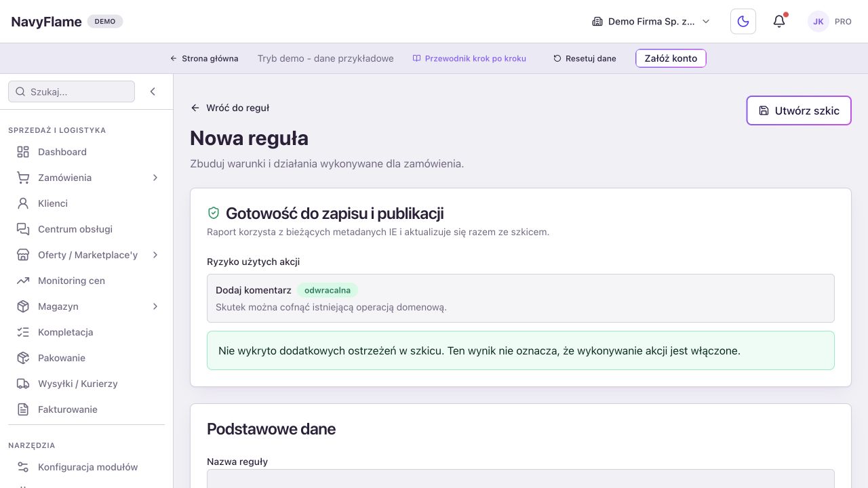Click the NavyFlame logo

46,22
